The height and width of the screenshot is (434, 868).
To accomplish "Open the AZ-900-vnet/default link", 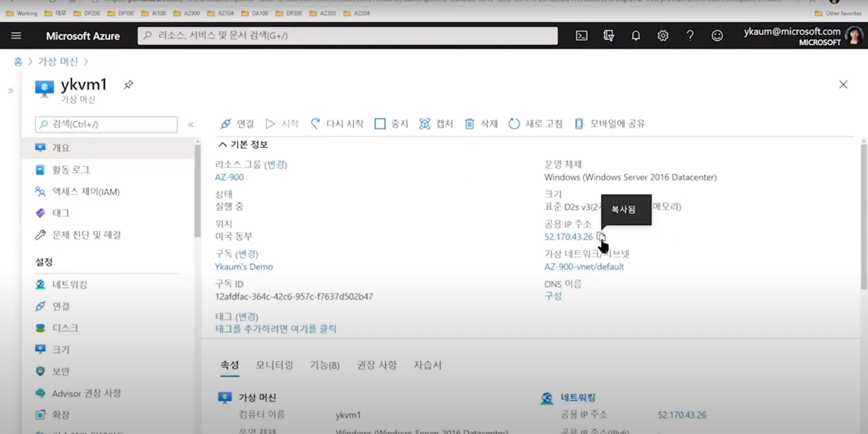I will point(584,267).
